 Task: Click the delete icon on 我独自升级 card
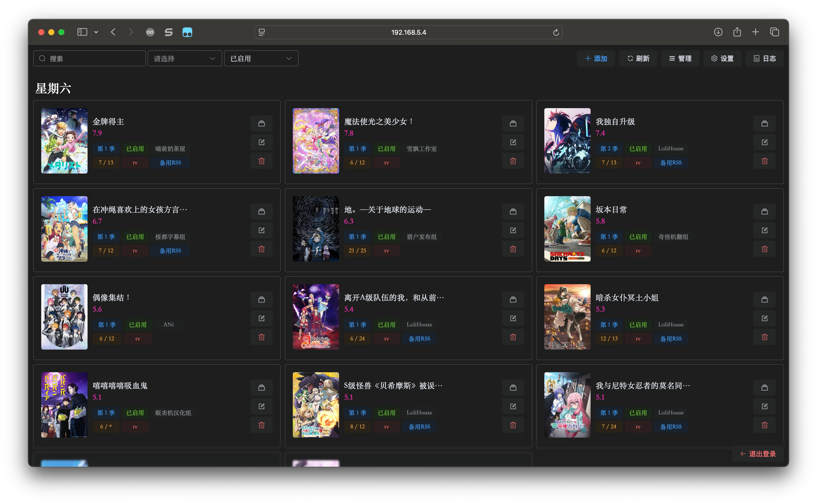click(x=765, y=161)
